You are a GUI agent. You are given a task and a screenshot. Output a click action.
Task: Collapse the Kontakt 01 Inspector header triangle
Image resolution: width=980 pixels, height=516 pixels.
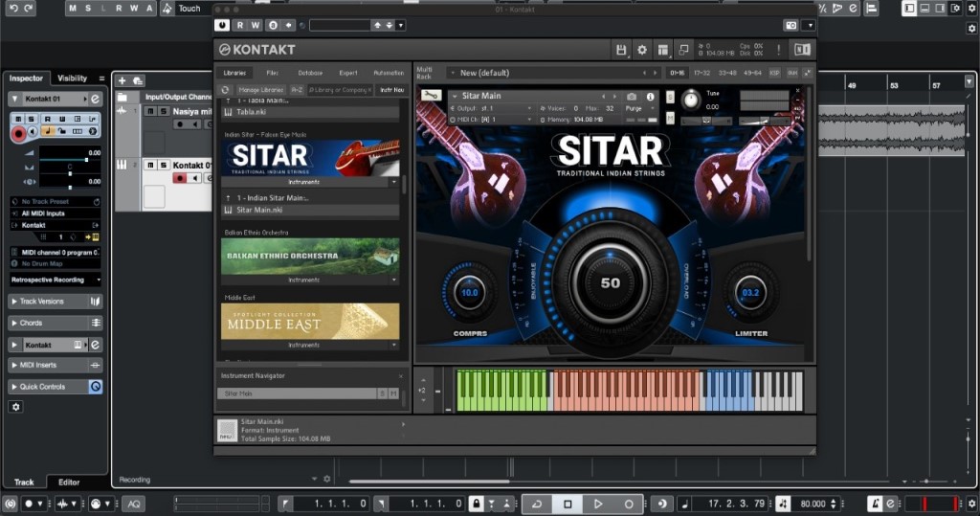[14, 99]
